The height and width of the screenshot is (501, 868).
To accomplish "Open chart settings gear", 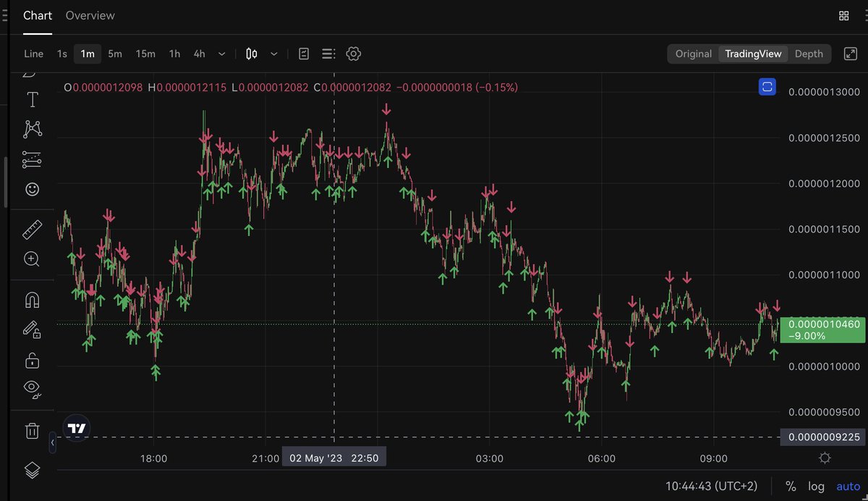I will [353, 54].
